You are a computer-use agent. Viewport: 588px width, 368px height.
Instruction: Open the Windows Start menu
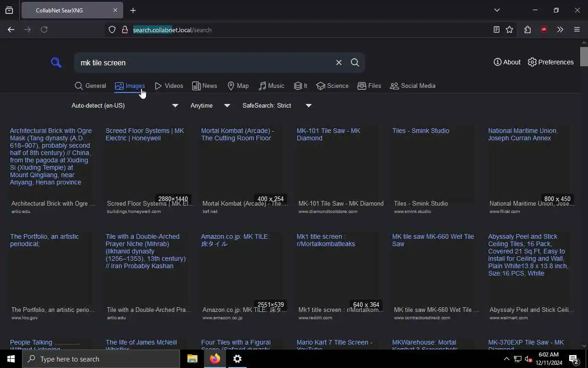click(x=11, y=359)
